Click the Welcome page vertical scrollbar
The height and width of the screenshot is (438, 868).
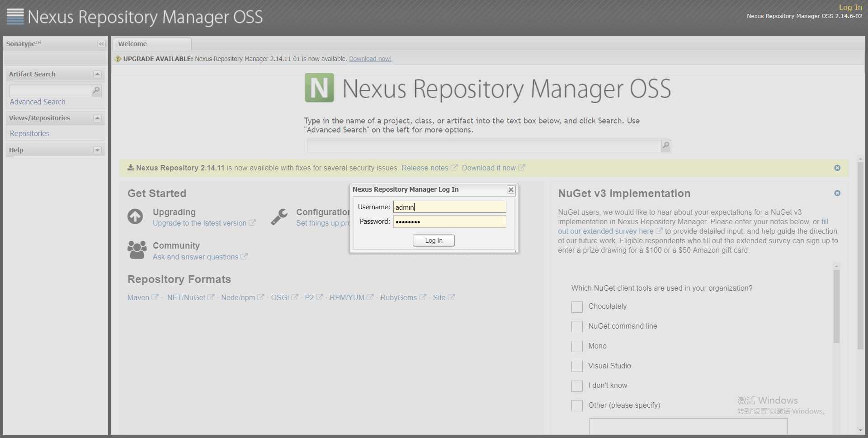pyautogui.click(x=860, y=255)
